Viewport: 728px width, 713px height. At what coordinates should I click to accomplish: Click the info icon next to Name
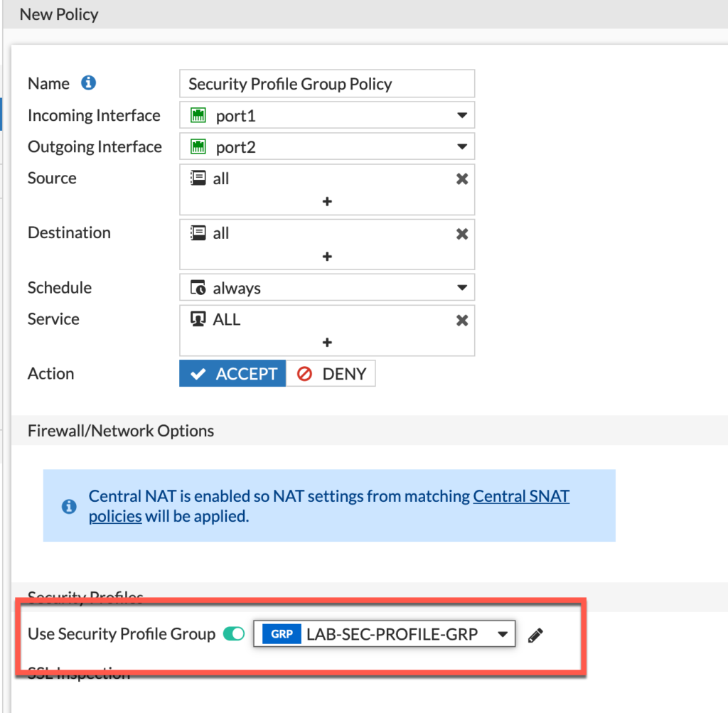click(88, 83)
